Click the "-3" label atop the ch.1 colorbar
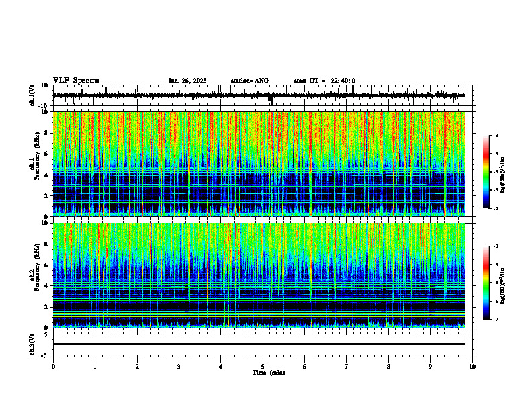 click(495, 135)
